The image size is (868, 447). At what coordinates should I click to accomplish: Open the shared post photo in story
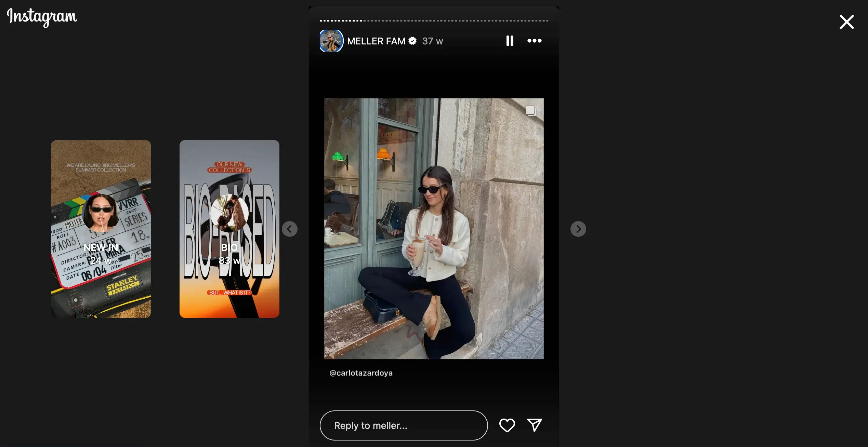434,228
